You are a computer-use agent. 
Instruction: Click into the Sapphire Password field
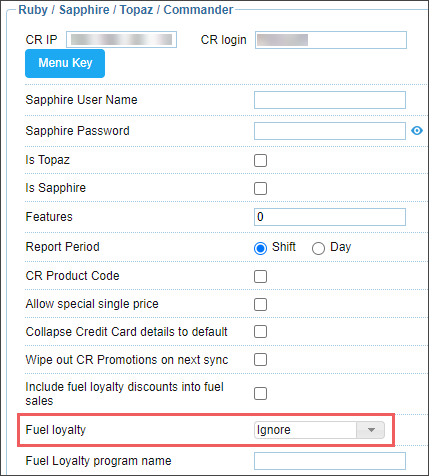(330, 131)
